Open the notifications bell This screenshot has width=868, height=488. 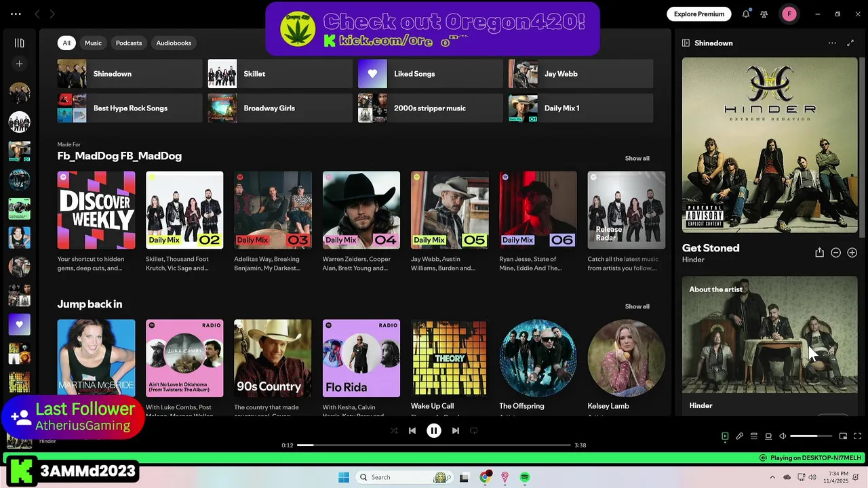(x=746, y=14)
